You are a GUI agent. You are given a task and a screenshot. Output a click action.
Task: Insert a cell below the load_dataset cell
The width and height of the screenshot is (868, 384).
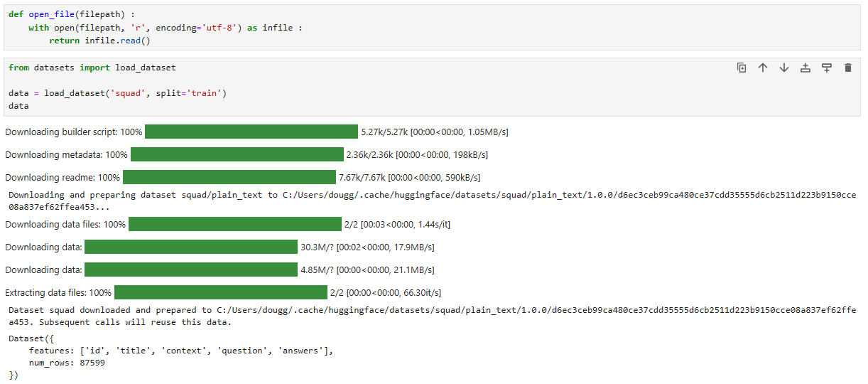[x=827, y=68]
